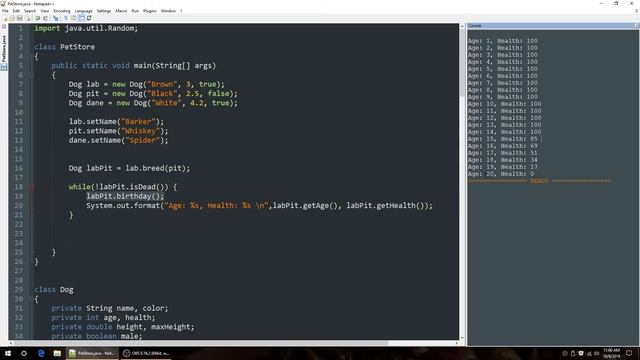Open the Search menu
The height and width of the screenshot is (360, 640).
pyautogui.click(x=30, y=11)
